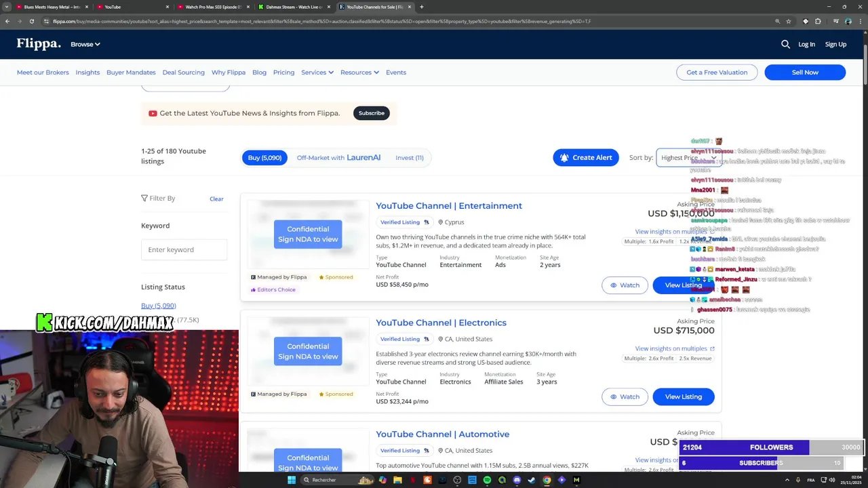868x488 pixels.
Task: Open Meet our Brokers page
Action: 43,73
